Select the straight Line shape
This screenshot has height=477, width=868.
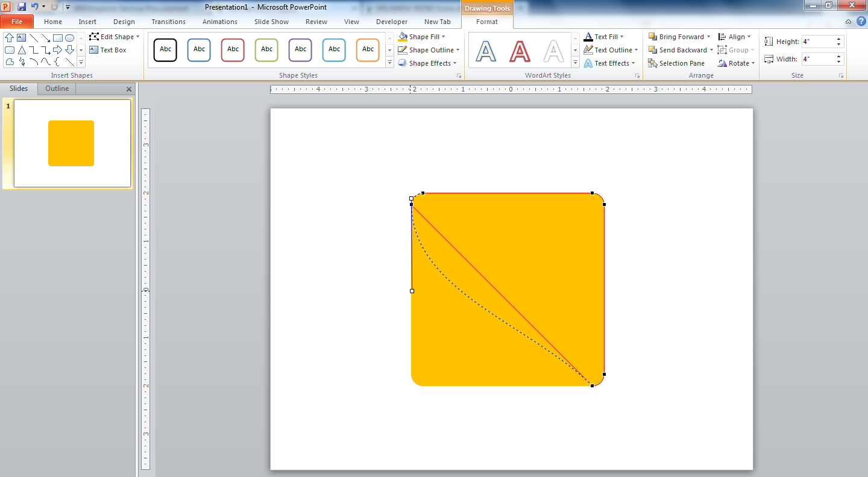pyautogui.click(x=34, y=37)
